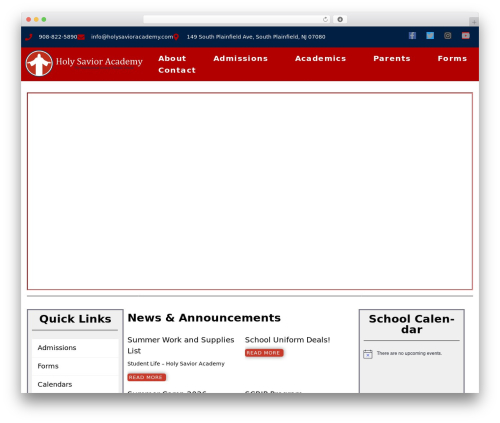The height and width of the screenshot is (423, 500).
Task: Call phone number 908-822-5890
Action: tap(58, 37)
